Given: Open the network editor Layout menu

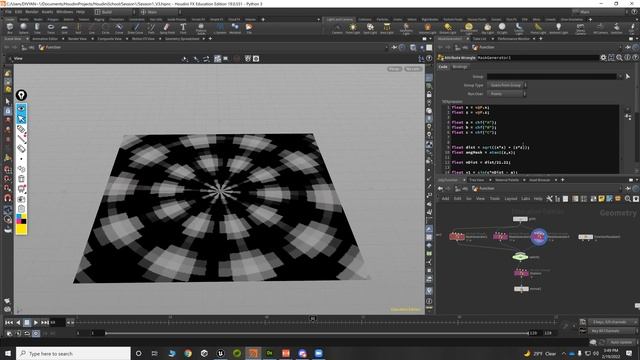Looking at the screenshot, I should [511, 199].
